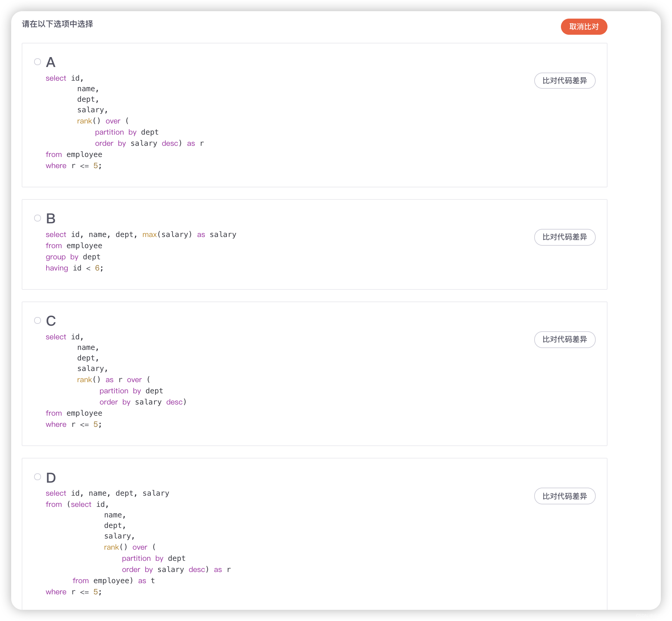Click 比对代码差异 beside option C

tap(565, 339)
